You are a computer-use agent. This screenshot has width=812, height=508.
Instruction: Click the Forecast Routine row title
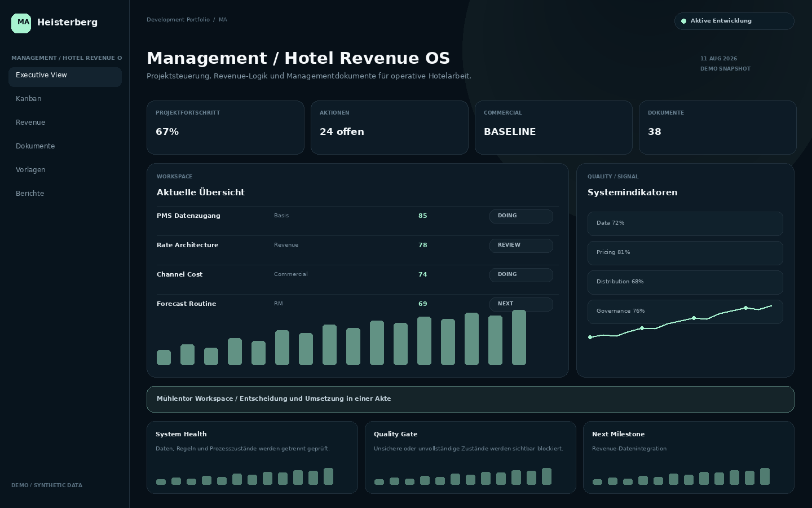pos(186,304)
